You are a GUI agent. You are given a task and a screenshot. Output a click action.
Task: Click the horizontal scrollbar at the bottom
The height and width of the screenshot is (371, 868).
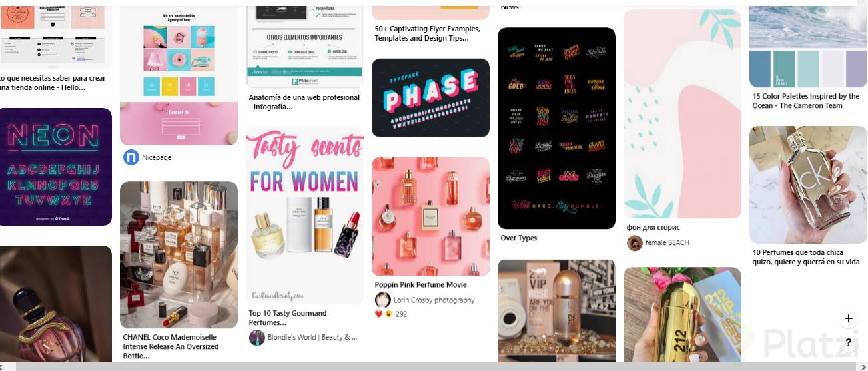point(434,366)
